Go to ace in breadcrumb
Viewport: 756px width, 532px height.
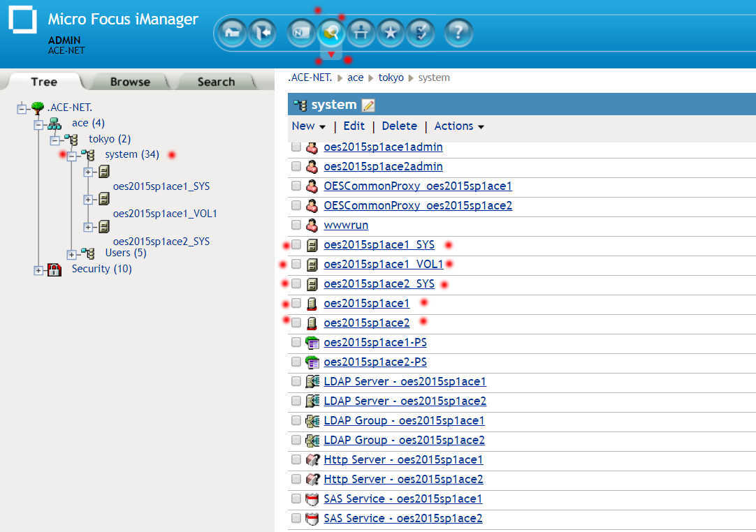356,77
